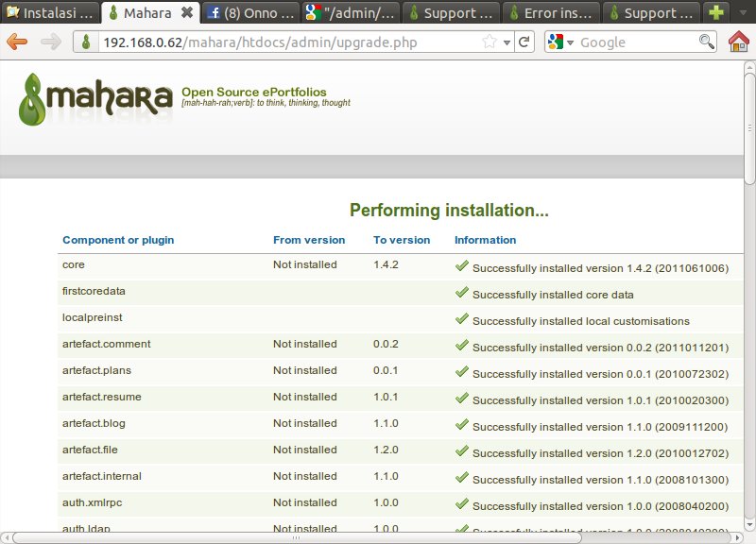Click the check icon in the artefact.comment row
This screenshot has height=544, width=756.
point(462,345)
